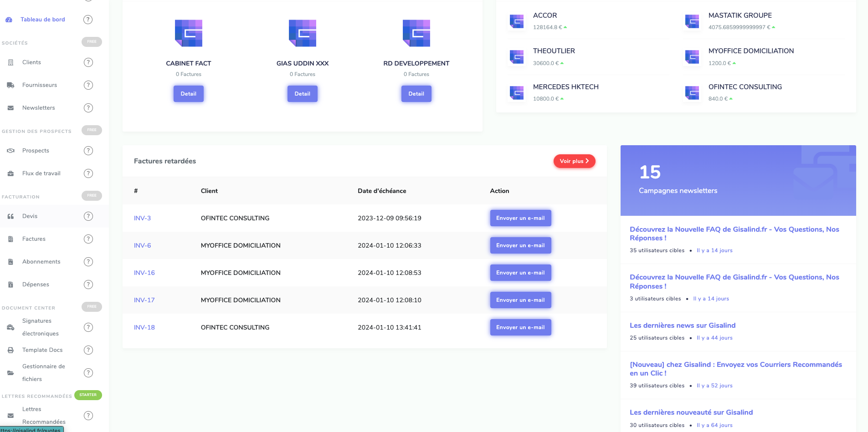Click the Prospects handshake icon
This screenshot has width=868, height=432.
click(10, 151)
